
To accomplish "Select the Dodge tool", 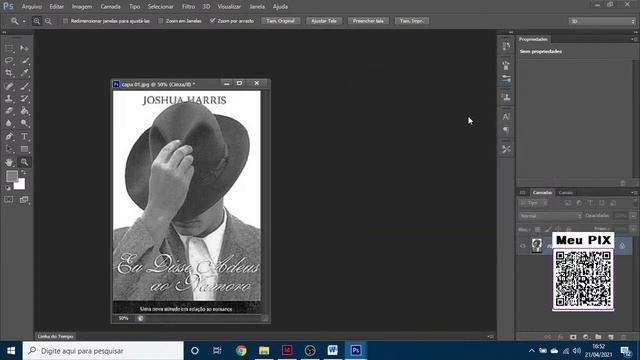I will (x=24, y=123).
